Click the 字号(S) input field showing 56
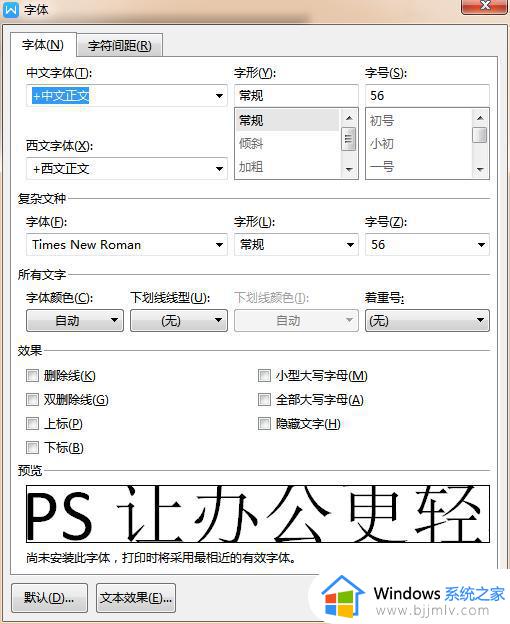510x624 pixels. (427, 96)
